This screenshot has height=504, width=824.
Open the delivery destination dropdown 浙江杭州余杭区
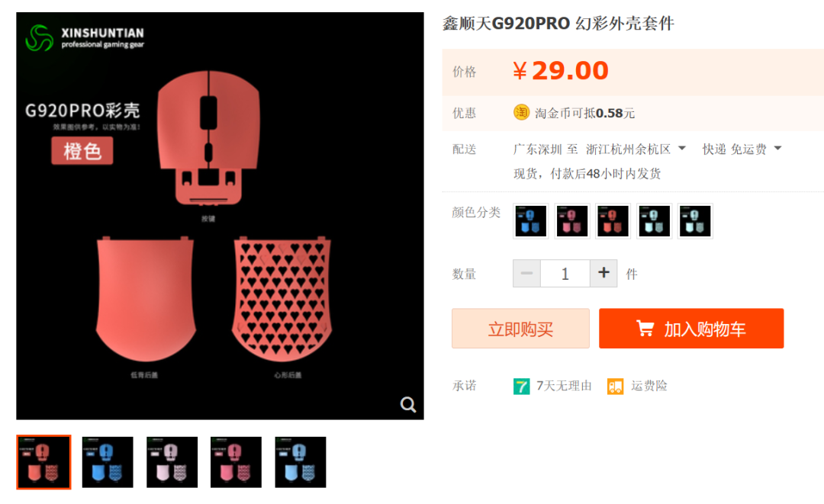click(636, 149)
